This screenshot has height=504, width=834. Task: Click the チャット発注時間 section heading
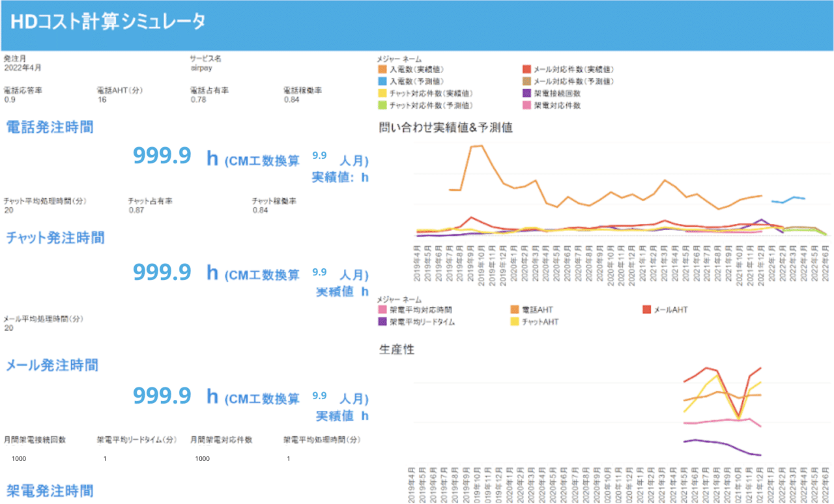tap(55, 238)
